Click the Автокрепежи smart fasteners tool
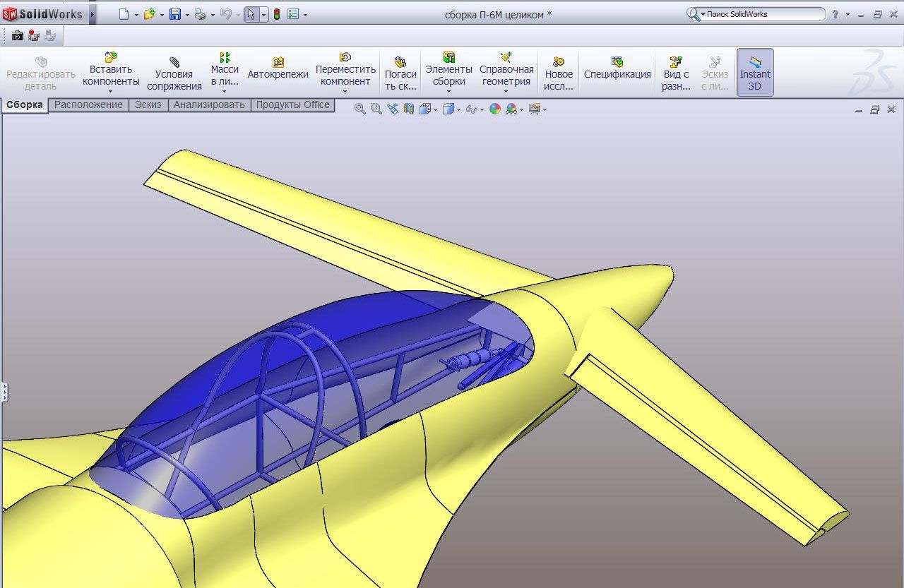Image resolution: width=904 pixels, height=588 pixels. coord(278,73)
